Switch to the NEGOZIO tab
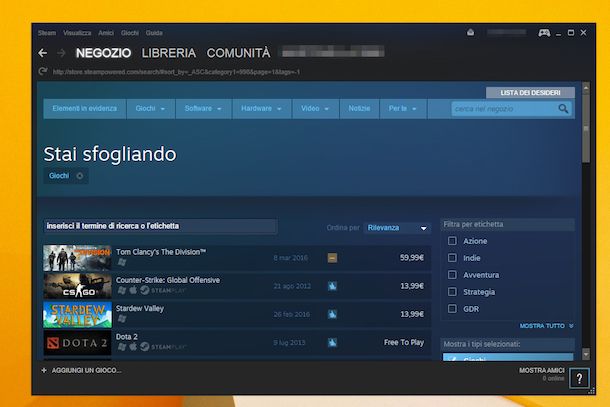610x407 pixels. click(103, 53)
